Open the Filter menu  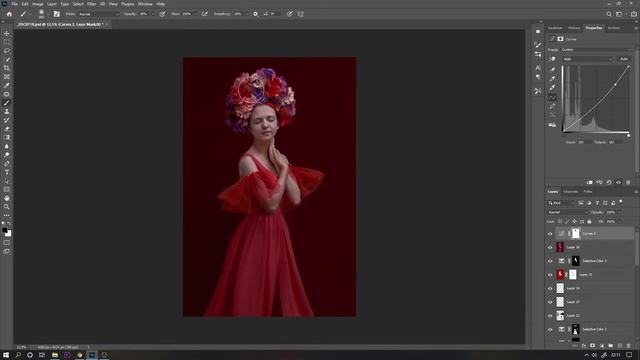click(x=91, y=4)
